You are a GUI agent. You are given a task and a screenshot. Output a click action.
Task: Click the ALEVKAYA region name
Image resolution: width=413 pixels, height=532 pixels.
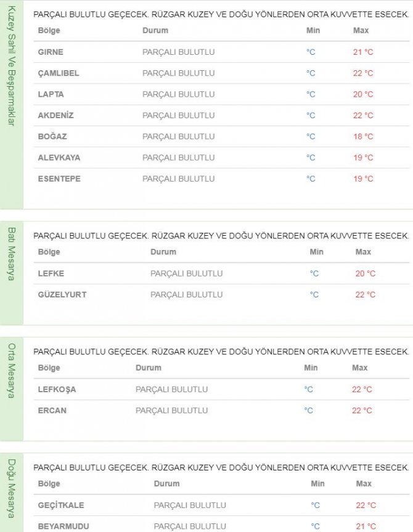click(x=59, y=158)
